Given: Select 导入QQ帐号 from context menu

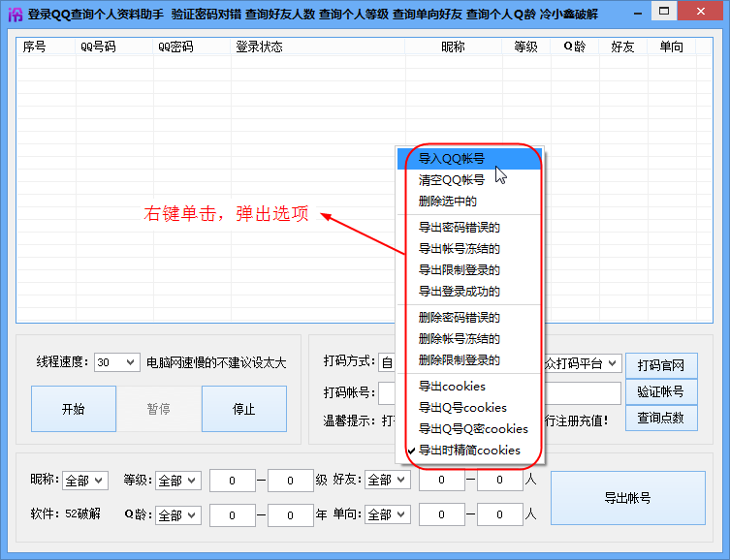Looking at the screenshot, I should pyautogui.click(x=469, y=159).
